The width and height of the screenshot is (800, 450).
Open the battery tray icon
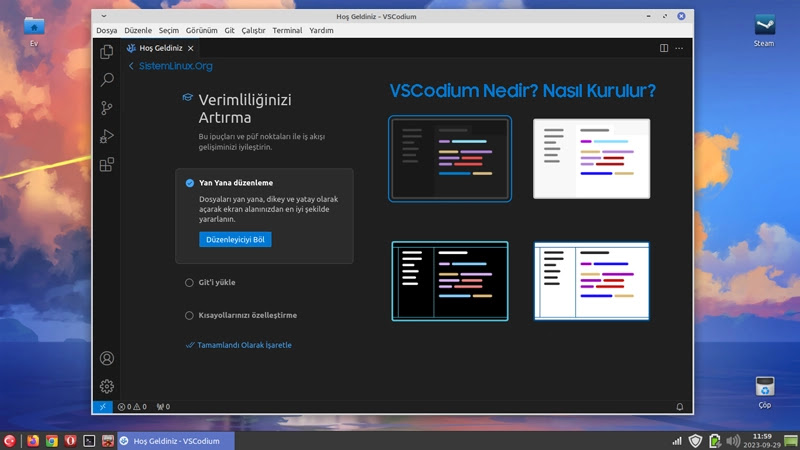point(715,441)
